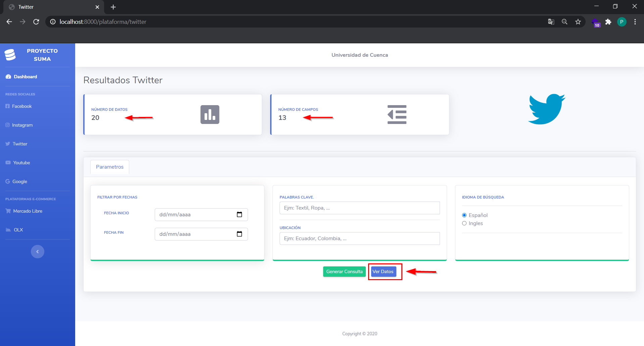Click the Copyright © 2020 footer text

point(360,334)
